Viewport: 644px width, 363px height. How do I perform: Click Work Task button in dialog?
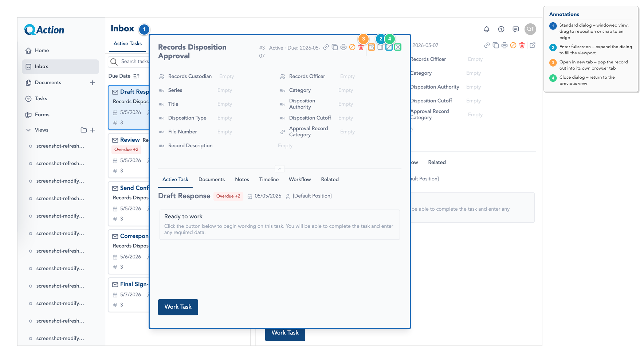178,307
